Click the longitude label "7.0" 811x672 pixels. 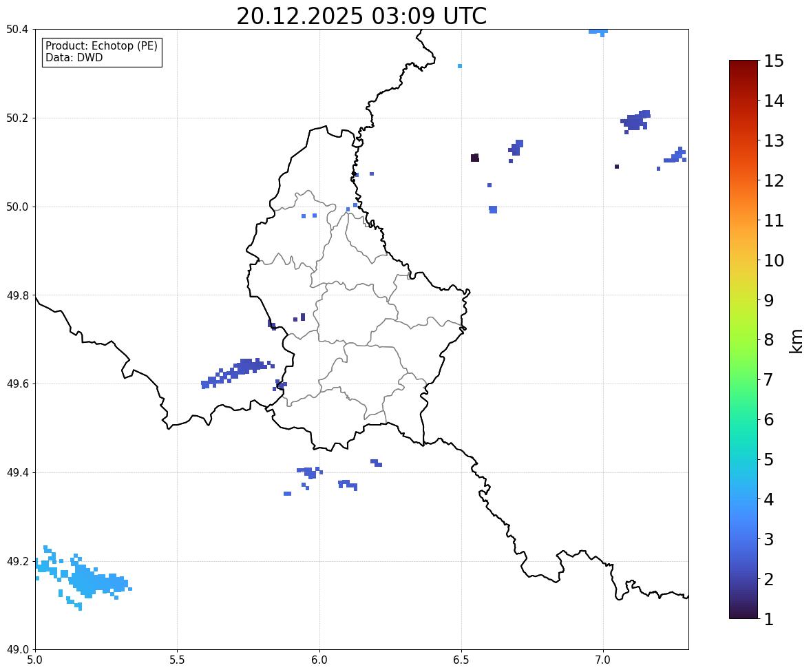pos(603,660)
